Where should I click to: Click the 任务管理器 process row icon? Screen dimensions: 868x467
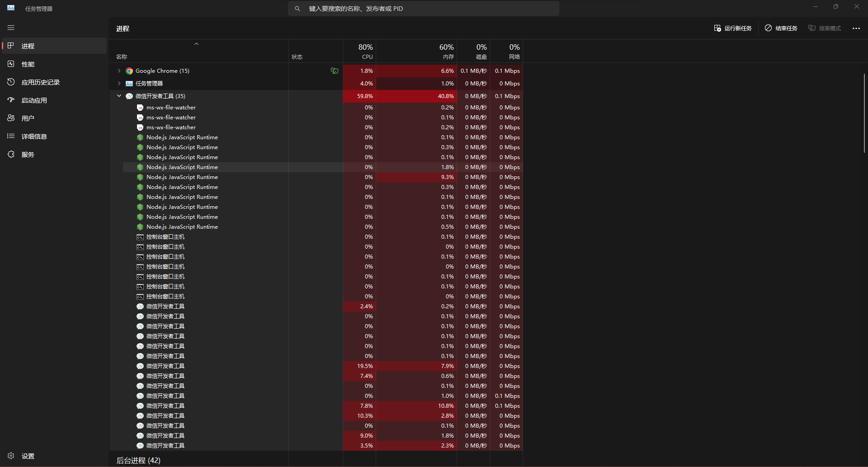(x=129, y=84)
